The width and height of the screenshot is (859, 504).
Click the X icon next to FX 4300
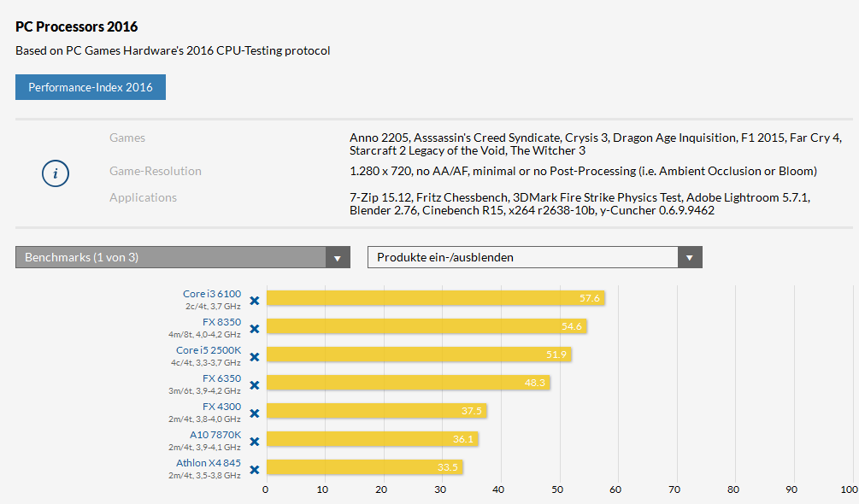254,413
